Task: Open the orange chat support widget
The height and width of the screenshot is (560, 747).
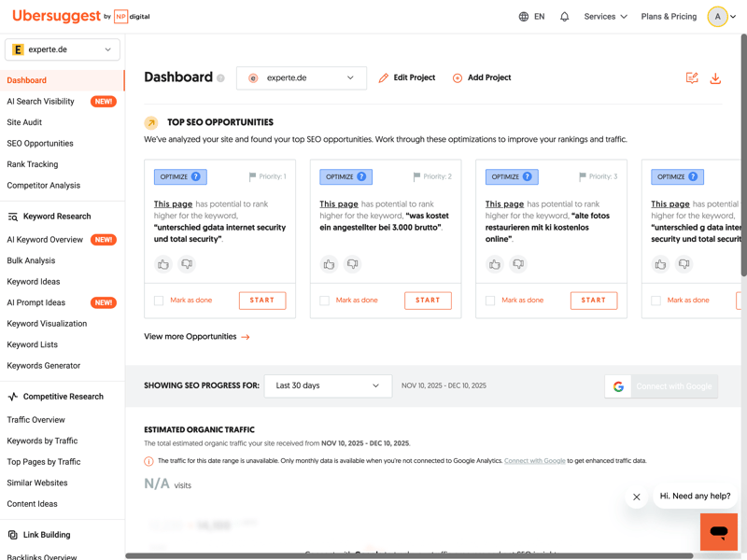Action: click(718, 532)
